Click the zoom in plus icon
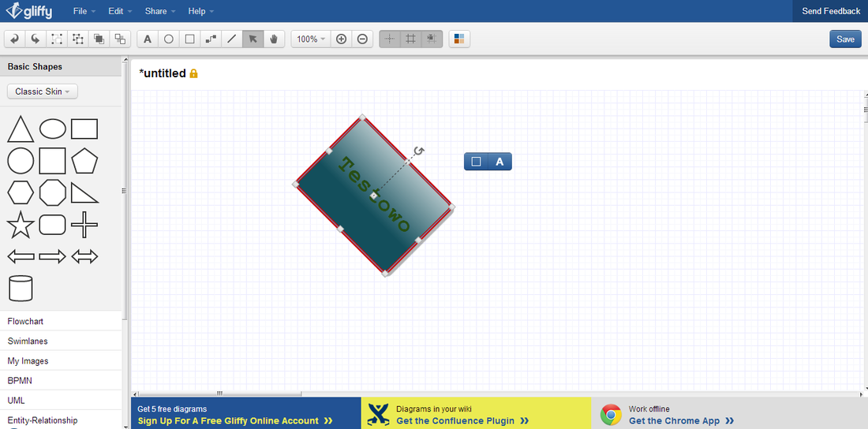The width and height of the screenshot is (868, 429). pos(342,39)
